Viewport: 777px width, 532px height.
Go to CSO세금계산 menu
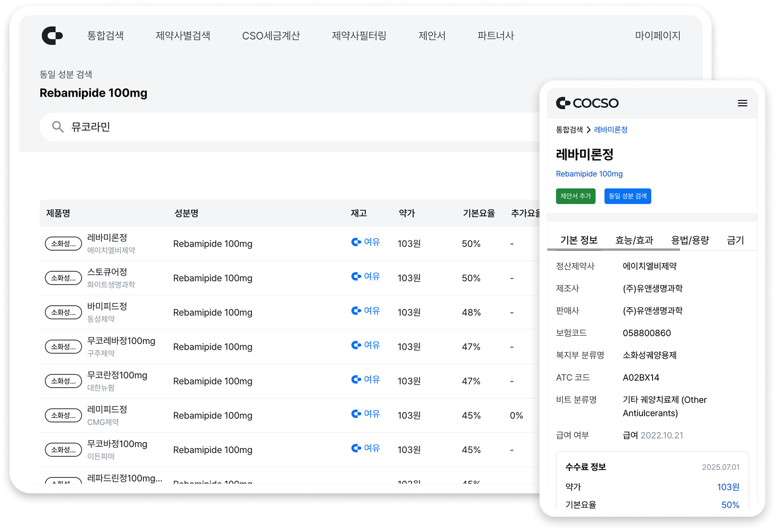point(271,36)
